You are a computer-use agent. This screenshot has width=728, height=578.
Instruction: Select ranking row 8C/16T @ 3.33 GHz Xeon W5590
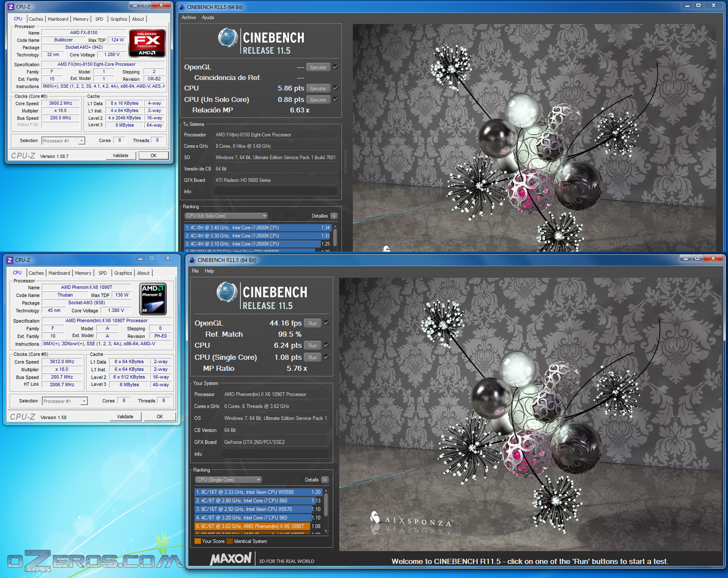click(259, 492)
